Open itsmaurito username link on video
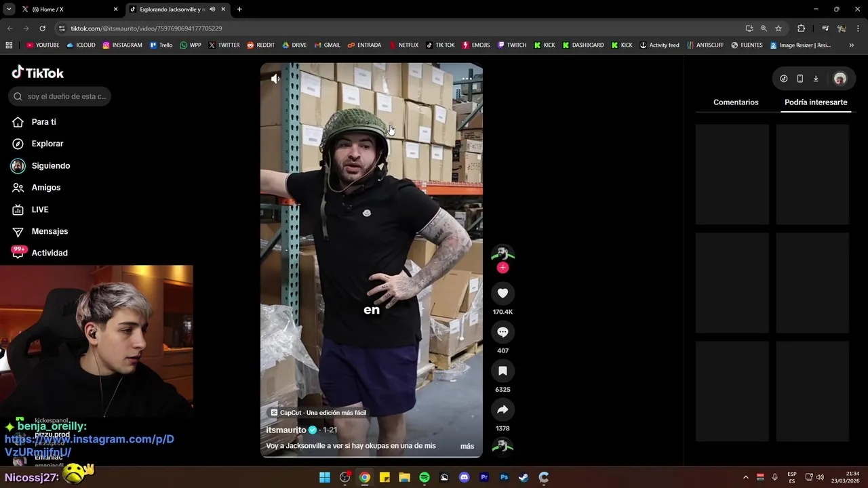 pos(286,430)
